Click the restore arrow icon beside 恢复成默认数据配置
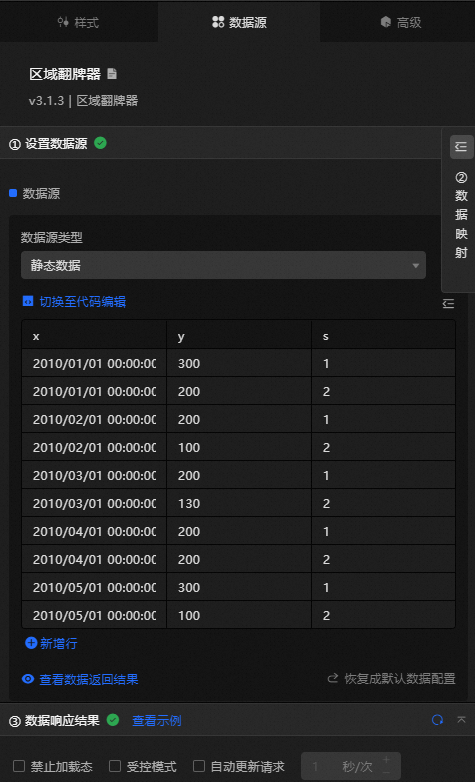Viewport: 475px width, 782px height. [x=333, y=678]
